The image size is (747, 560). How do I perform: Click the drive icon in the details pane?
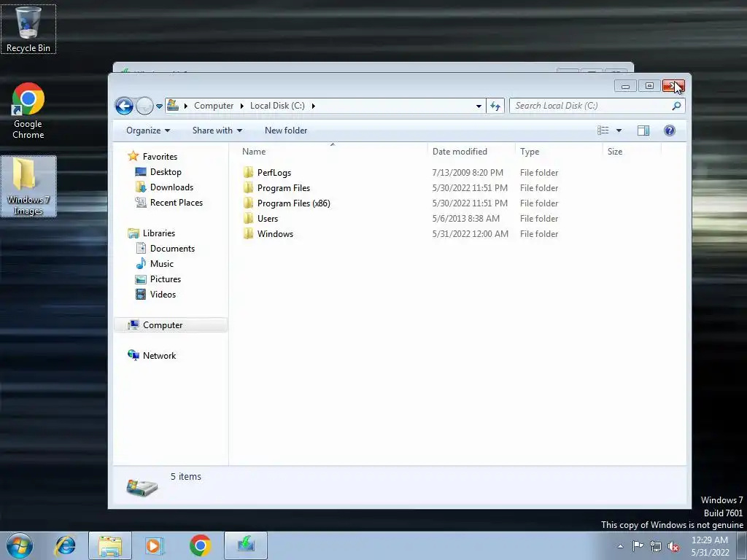[142, 487]
